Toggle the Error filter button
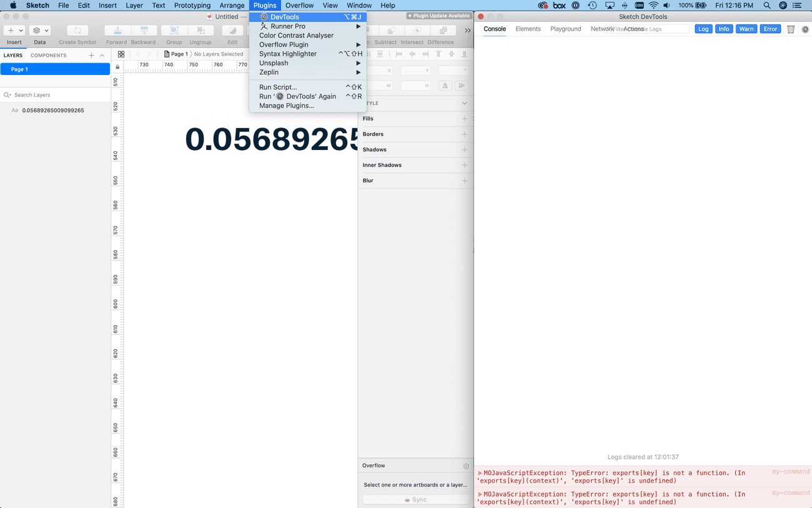This screenshot has height=508, width=812. pyautogui.click(x=770, y=29)
